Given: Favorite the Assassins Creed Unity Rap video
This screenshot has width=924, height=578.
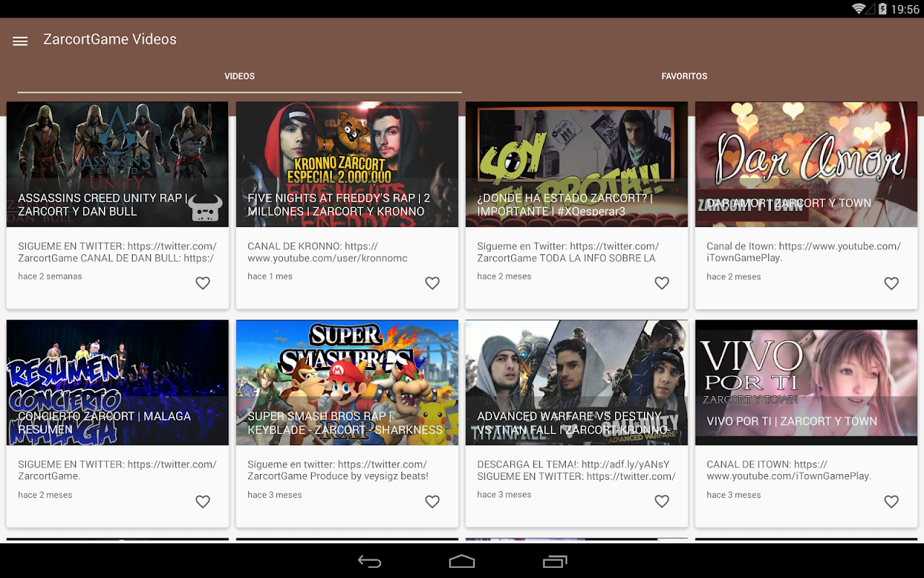Looking at the screenshot, I should pyautogui.click(x=203, y=283).
